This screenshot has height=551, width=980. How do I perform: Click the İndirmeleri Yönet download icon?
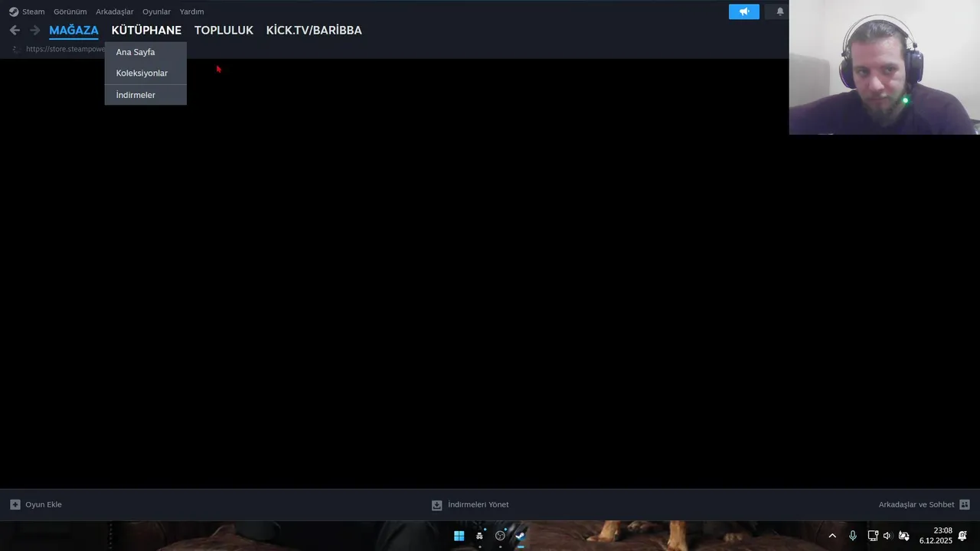pyautogui.click(x=436, y=505)
